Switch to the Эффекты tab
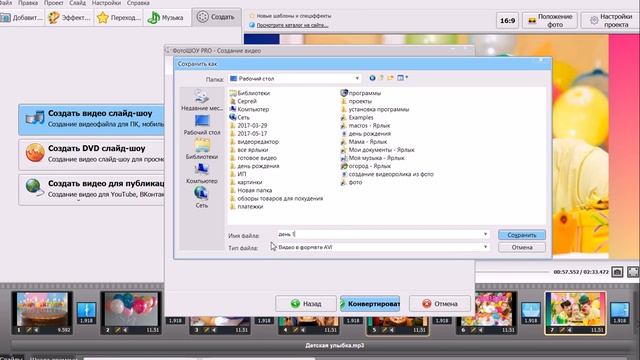 tap(69, 18)
